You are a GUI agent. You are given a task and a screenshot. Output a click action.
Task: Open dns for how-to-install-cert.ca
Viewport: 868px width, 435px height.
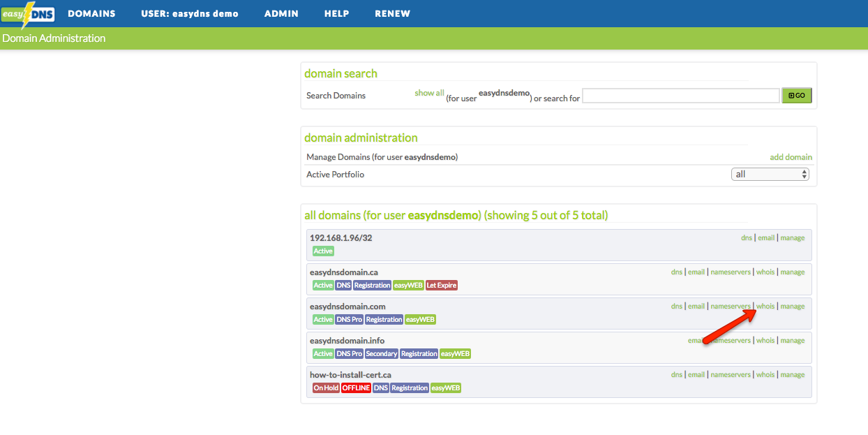coord(677,375)
